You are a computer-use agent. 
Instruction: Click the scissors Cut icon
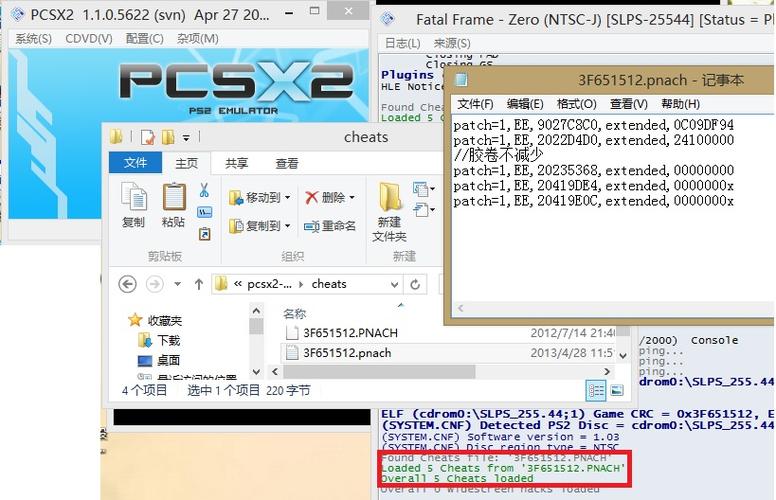point(204,190)
